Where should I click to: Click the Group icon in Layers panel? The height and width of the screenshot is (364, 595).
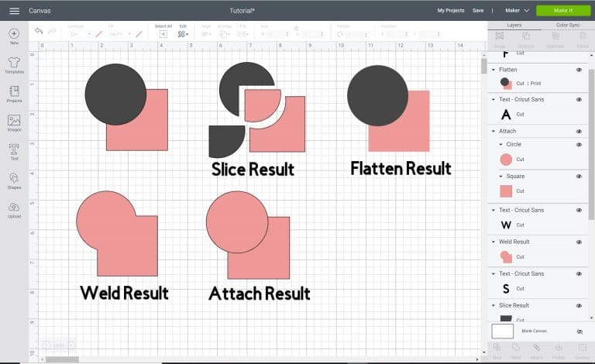pos(500,36)
